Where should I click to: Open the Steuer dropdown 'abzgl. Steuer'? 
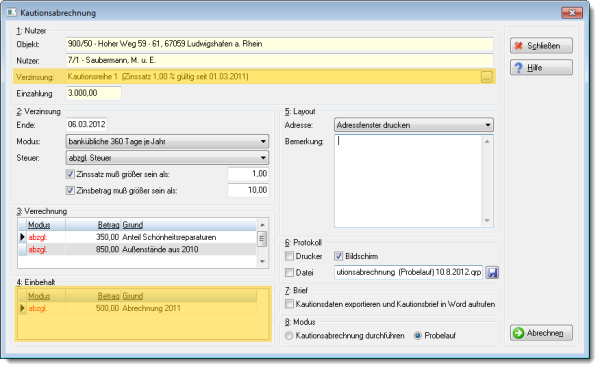pos(167,158)
